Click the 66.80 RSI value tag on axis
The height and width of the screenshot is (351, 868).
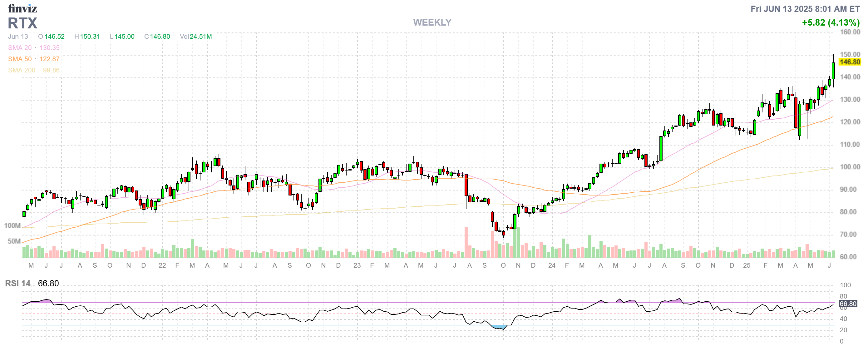point(847,304)
